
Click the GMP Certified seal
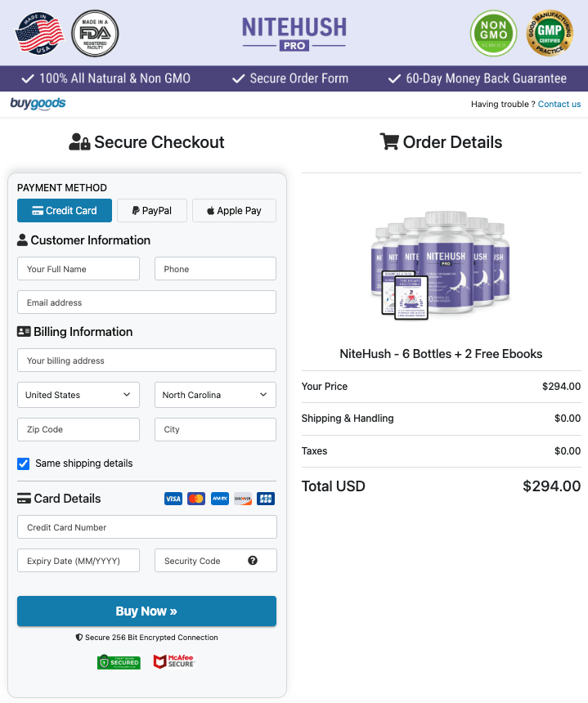[549, 34]
